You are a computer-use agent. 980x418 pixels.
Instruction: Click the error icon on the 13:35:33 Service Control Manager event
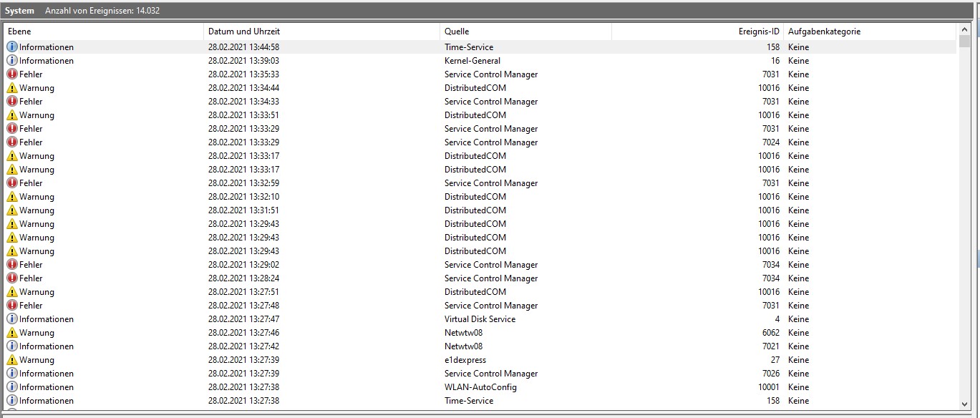pyautogui.click(x=10, y=74)
